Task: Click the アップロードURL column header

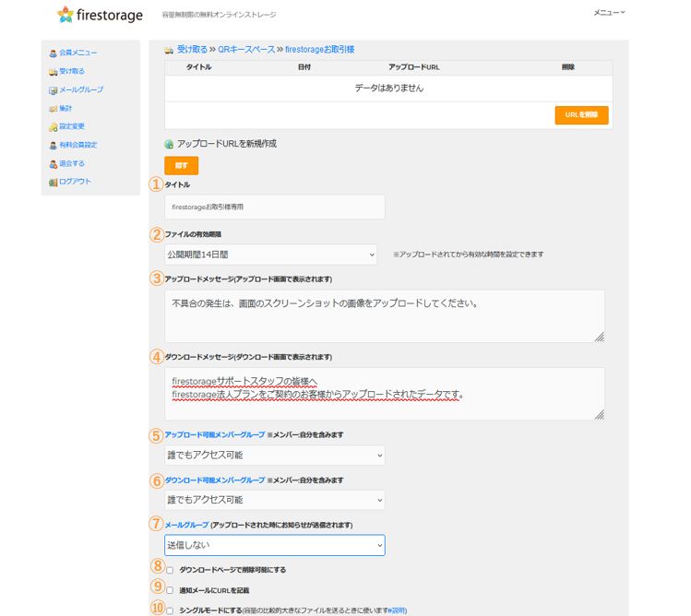Action: click(414, 67)
